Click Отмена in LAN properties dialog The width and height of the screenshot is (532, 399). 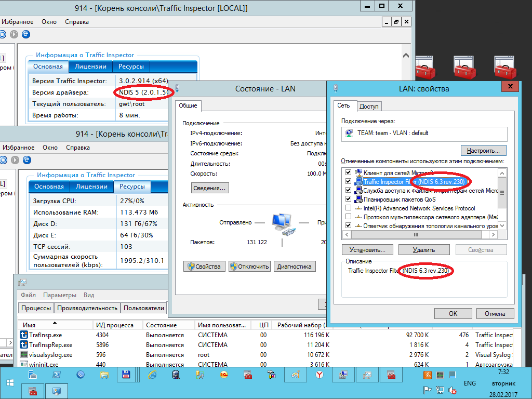[x=495, y=314]
